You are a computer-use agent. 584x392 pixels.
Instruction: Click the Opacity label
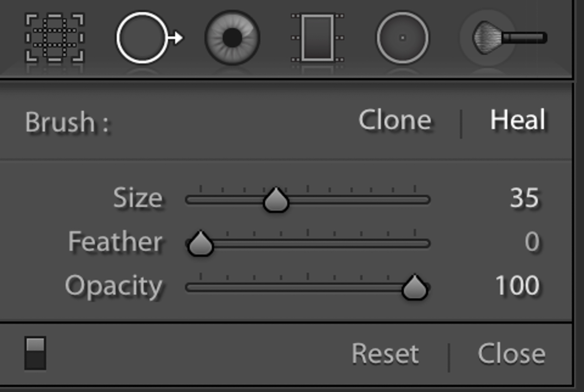[114, 287]
